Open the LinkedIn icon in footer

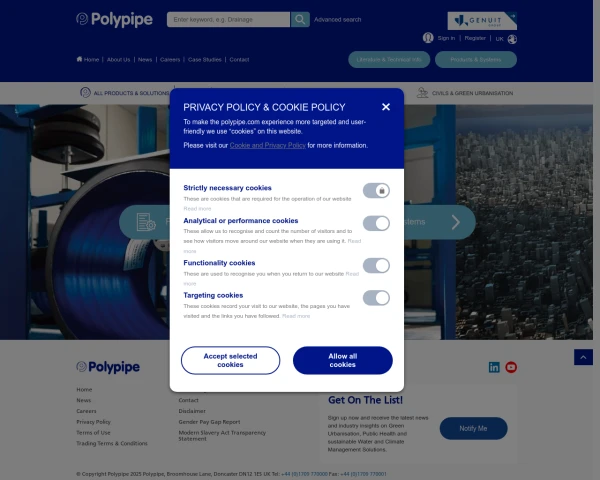click(494, 367)
